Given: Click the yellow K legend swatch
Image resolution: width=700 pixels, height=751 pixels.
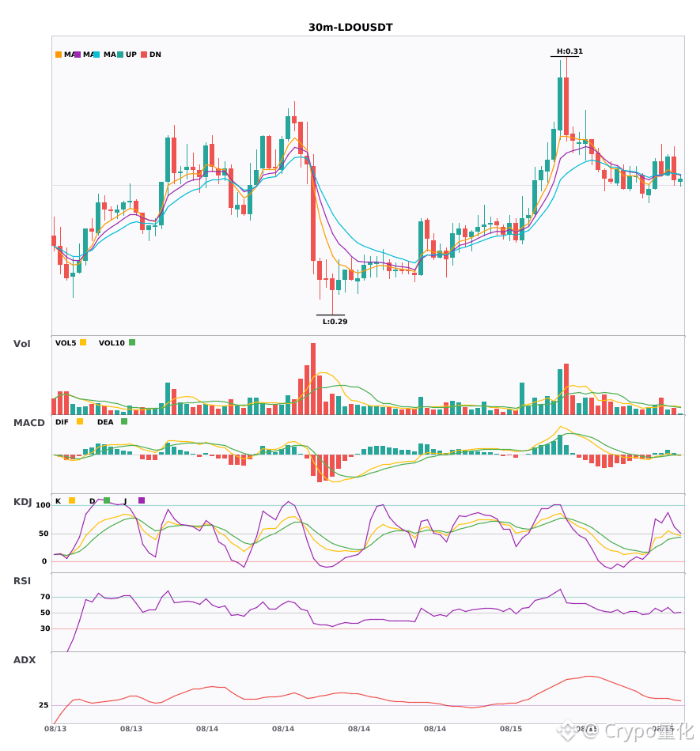Looking at the screenshot, I should coord(72,500).
